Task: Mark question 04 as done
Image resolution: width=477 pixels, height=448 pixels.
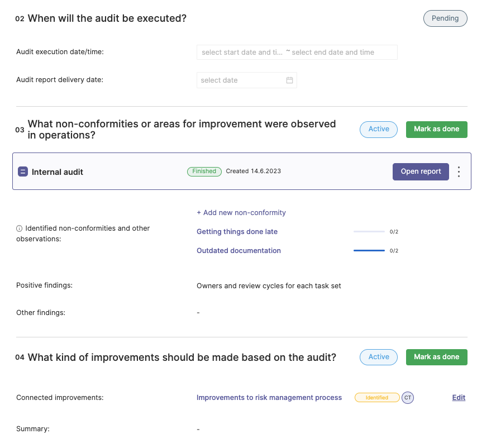Action: point(437,357)
